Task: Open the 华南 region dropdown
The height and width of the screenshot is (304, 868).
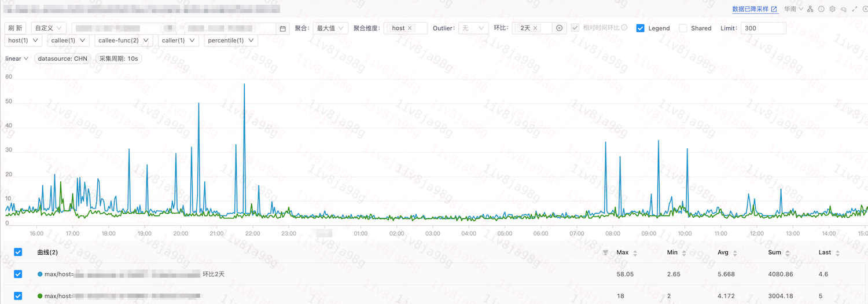Action: [x=793, y=9]
